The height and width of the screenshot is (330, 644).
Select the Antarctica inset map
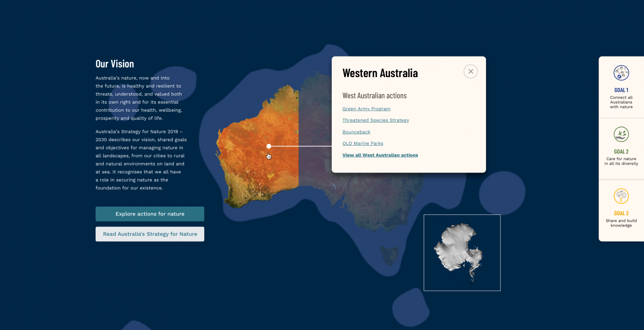point(462,252)
